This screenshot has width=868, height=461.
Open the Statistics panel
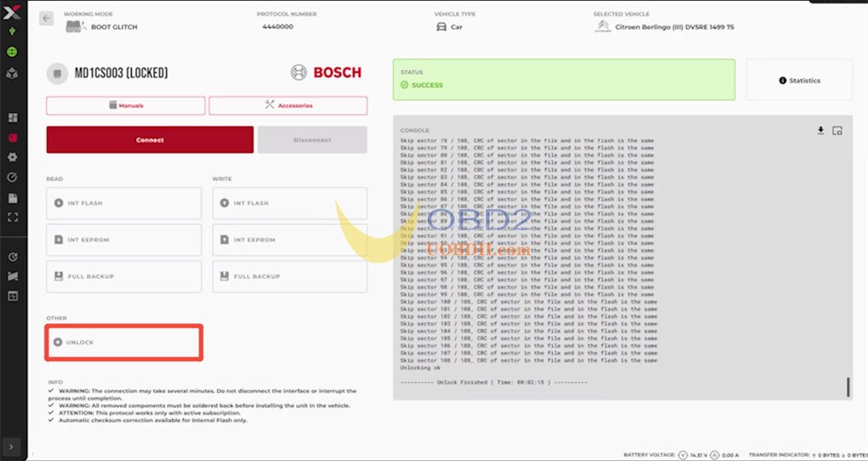click(x=799, y=80)
